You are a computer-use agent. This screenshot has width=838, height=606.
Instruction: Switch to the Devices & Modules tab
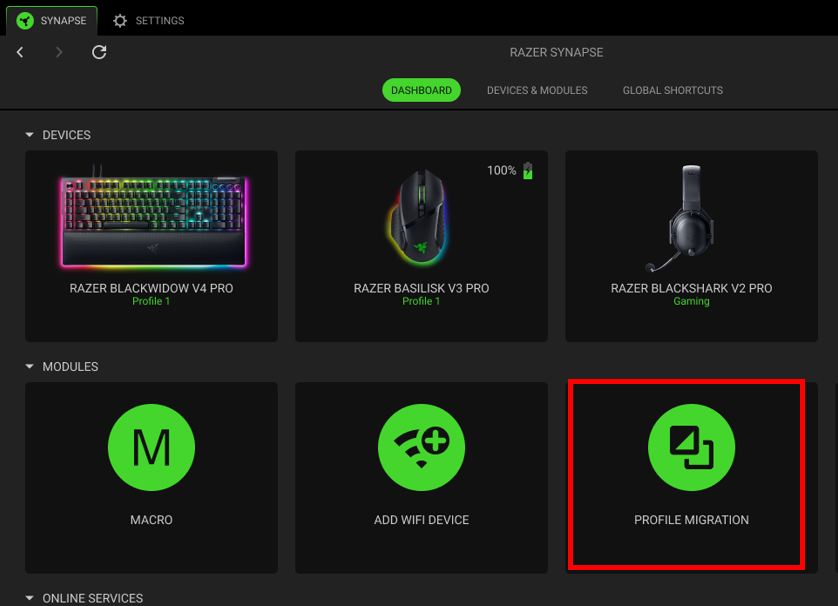click(537, 90)
